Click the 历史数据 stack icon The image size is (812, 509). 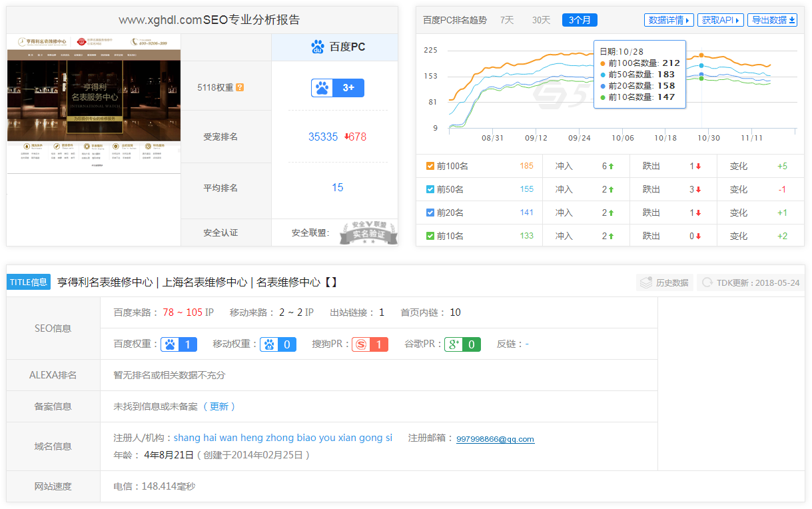(x=645, y=282)
